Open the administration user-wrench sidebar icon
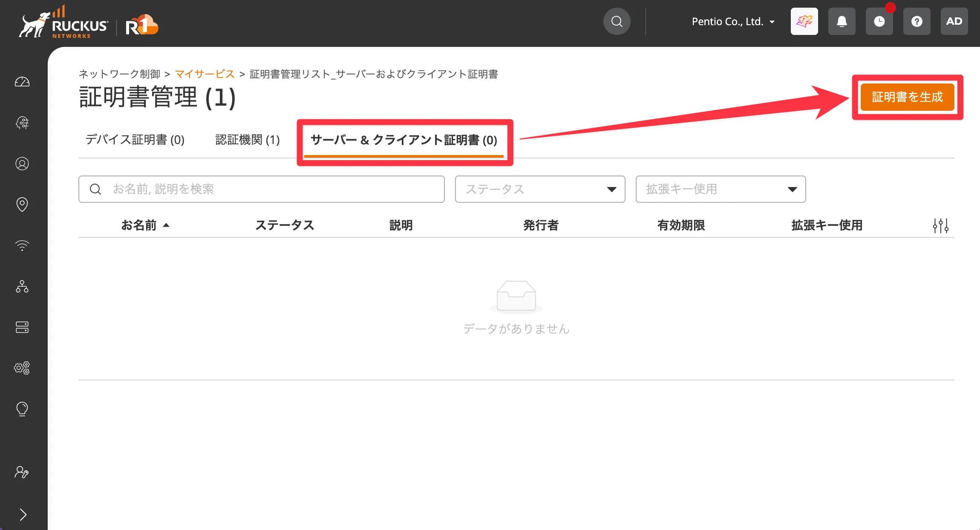This screenshot has width=980, height=530. (22, 472)
